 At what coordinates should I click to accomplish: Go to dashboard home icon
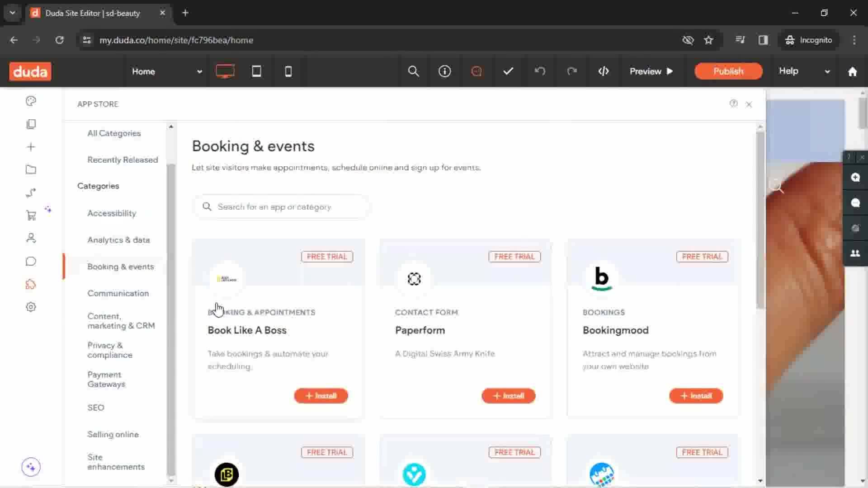[x=853, y=71]
